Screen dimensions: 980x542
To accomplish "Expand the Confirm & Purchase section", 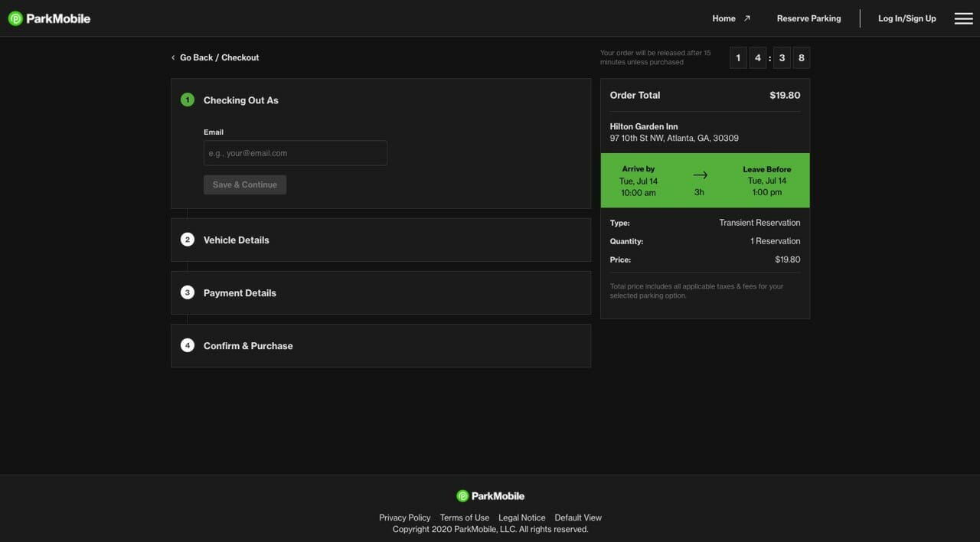I will pos(381,345).
